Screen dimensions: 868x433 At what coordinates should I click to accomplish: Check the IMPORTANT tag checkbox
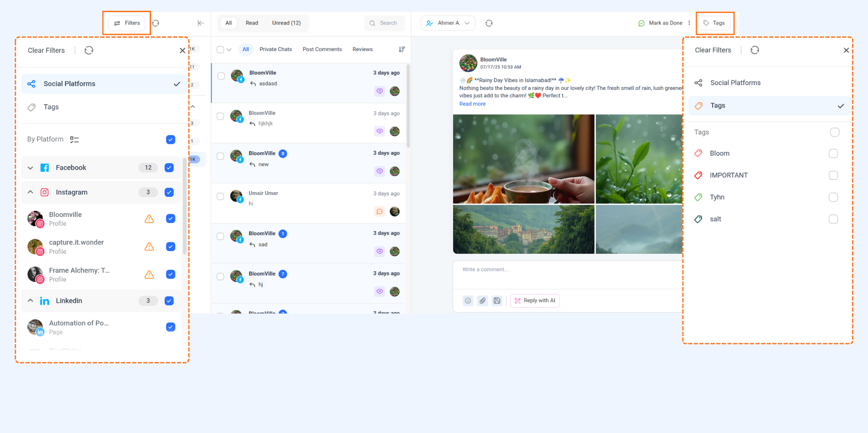coord(833,175)
